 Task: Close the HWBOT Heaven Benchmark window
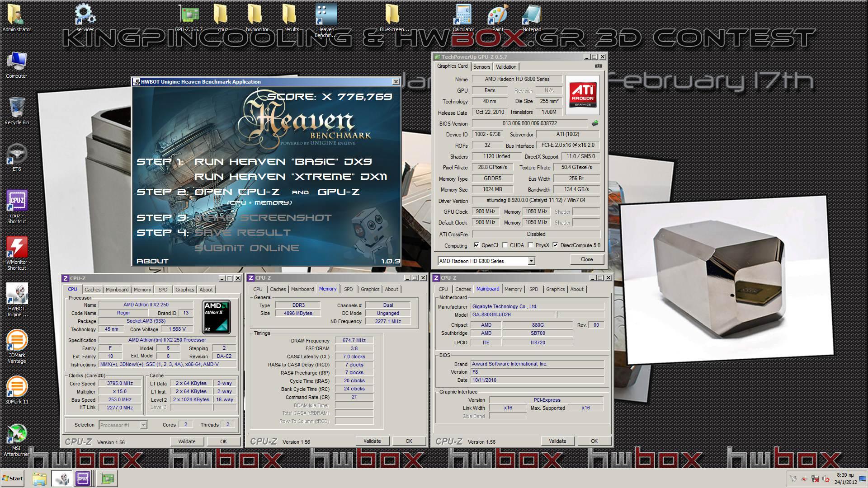point(396,82)
